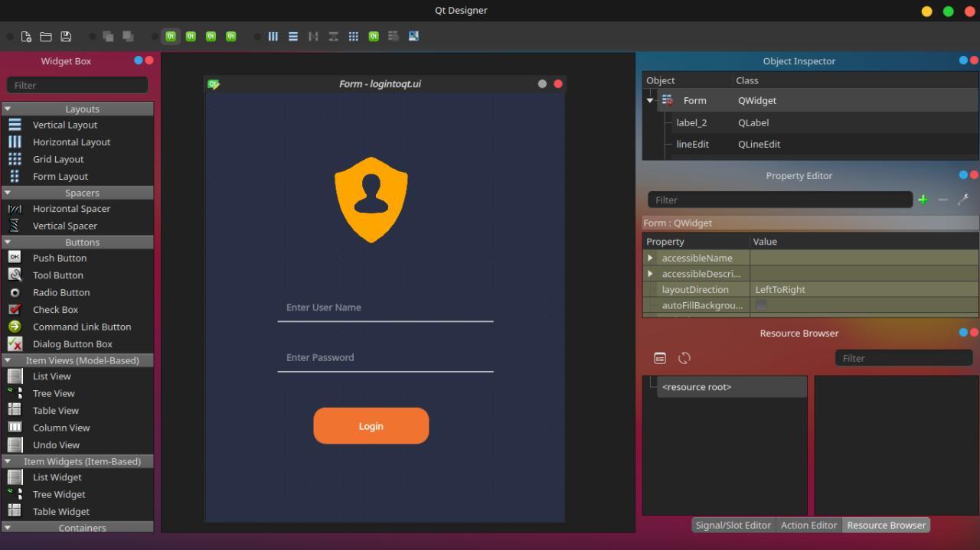
Task: Select the Resource Browser bottom tab
Action: point(887,525)
